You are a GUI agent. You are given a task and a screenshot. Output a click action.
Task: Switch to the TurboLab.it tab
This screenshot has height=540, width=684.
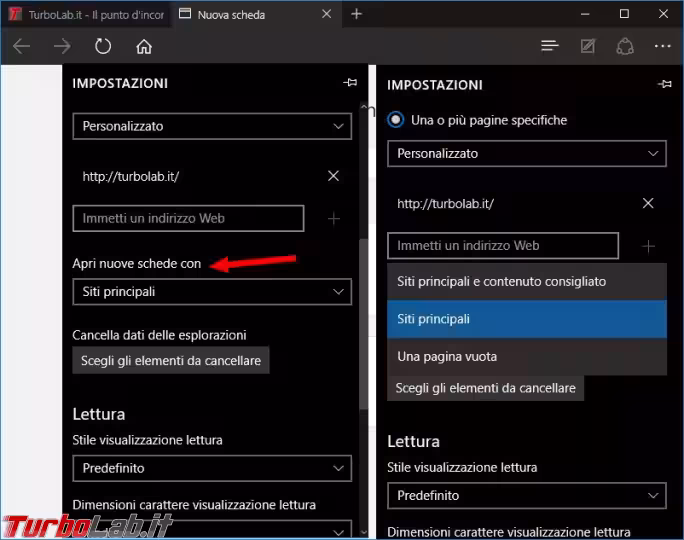(x=86, y=14)
